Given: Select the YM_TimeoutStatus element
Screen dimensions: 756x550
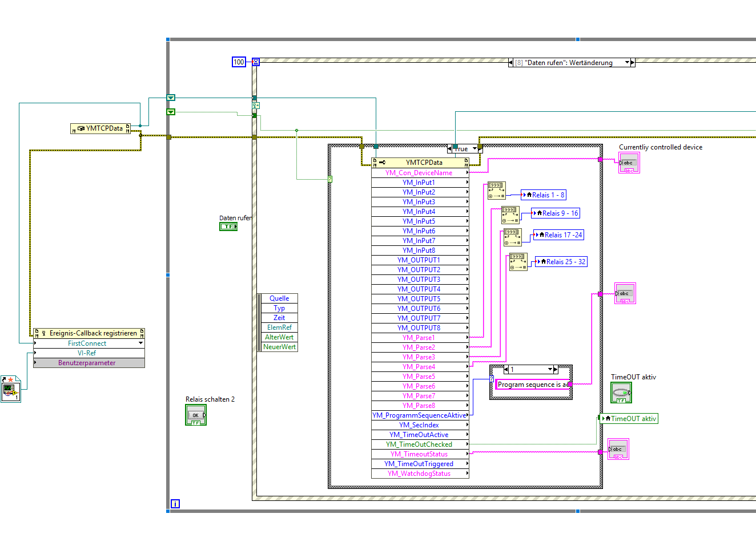Looking at the screenshot, I should tap(420, 454).
